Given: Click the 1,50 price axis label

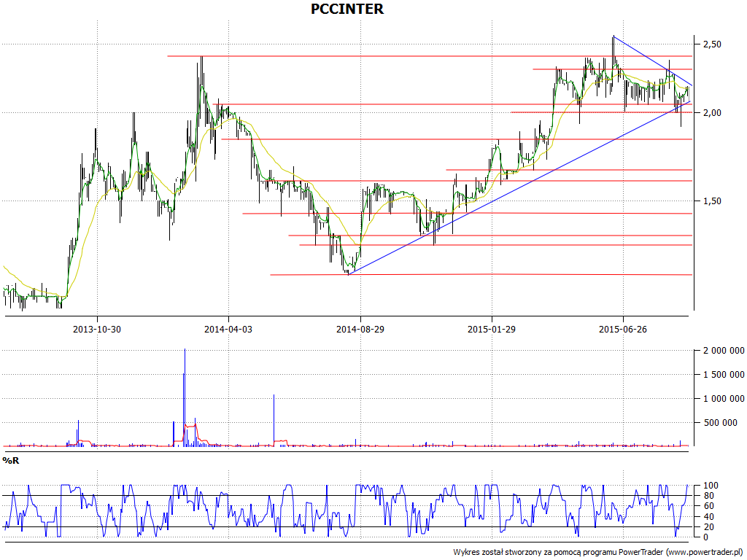Looking at the screenshot, I should (x=712, y=201).
